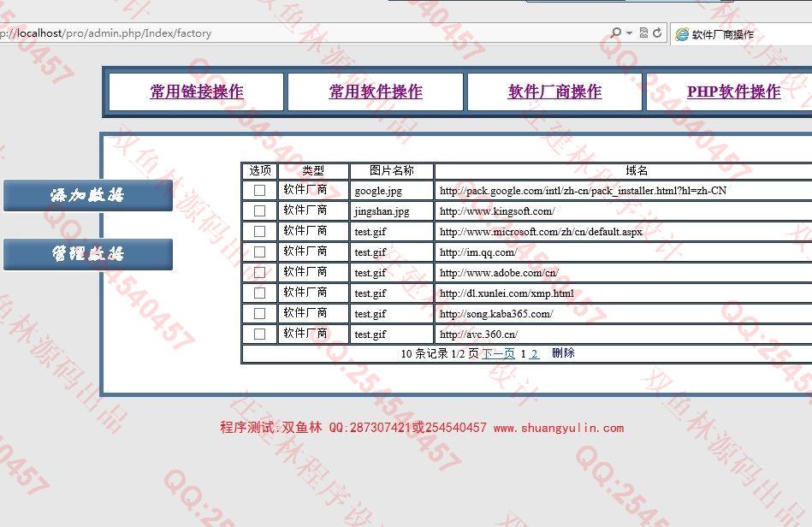This screenshot has height=527, width=812.
Task: Click the jingshan.jpg image name cell
Action: point(392,210)
